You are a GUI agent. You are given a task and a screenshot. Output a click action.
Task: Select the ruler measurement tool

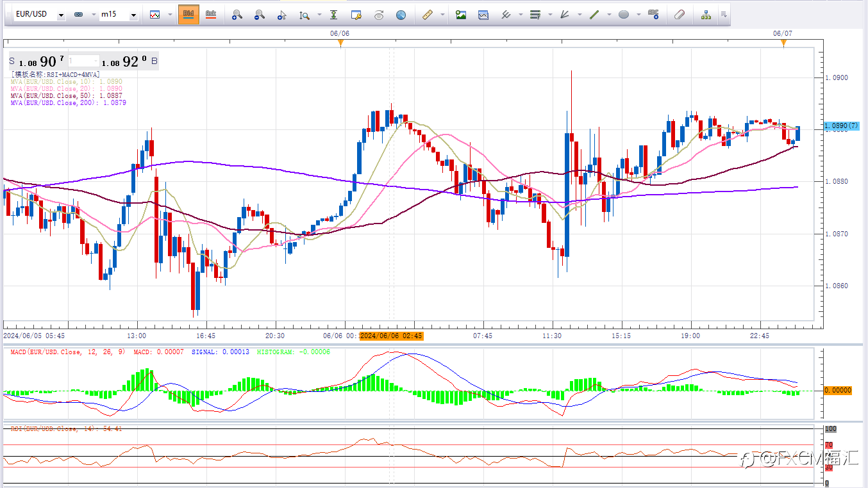424,14
